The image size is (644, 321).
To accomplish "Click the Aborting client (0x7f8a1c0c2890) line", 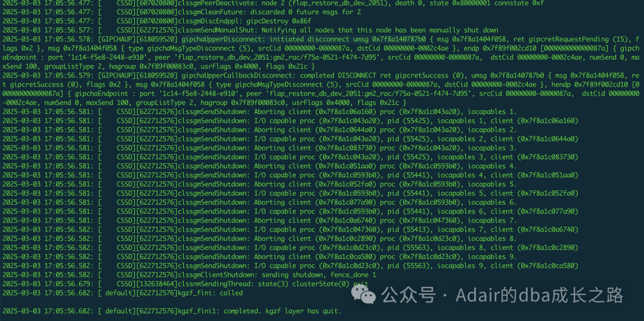I will click(x=259, y=239).
